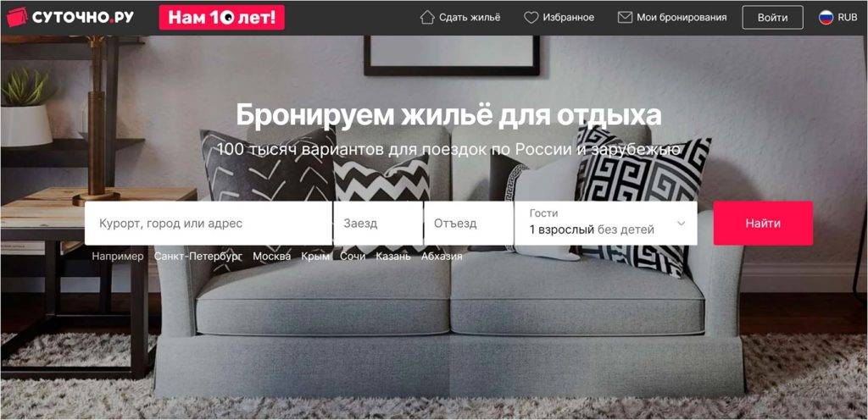Select the Санкт-Петербург suggestion link
The height and width of the screenshot is (420, 868).
tap(198, 257)
